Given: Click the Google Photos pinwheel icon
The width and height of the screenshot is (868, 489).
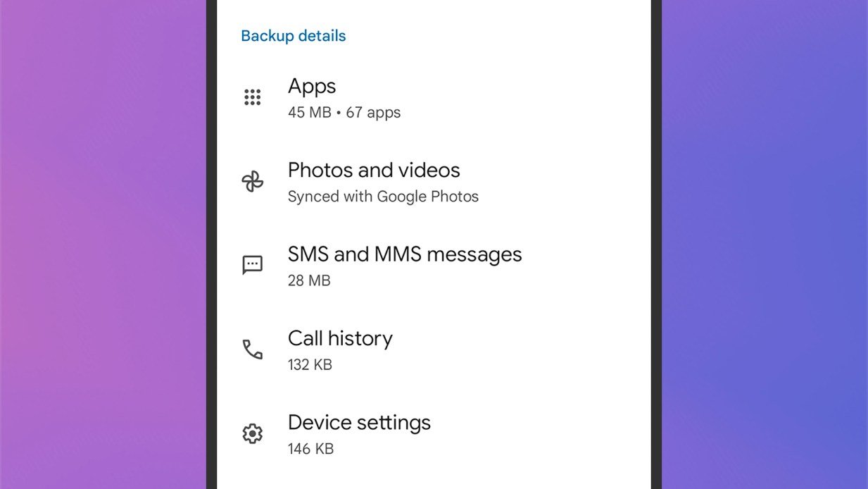Looking at the screenshot, I should 252,181.
